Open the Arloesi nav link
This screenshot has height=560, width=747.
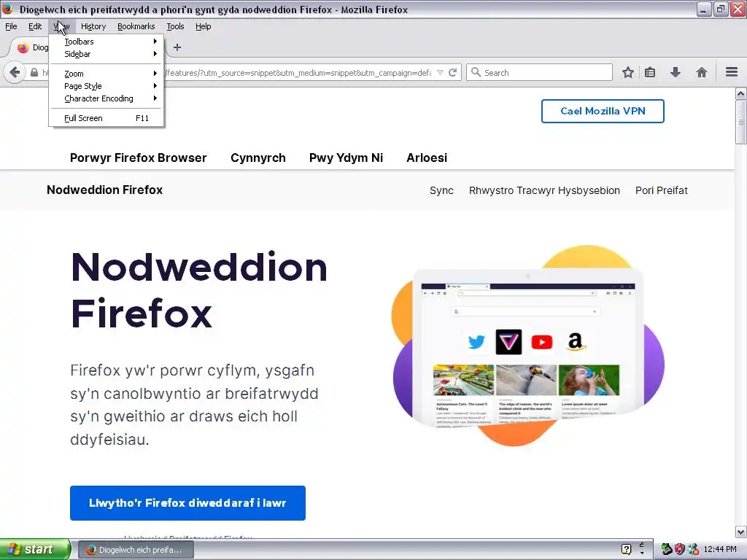tap(427, 157)
